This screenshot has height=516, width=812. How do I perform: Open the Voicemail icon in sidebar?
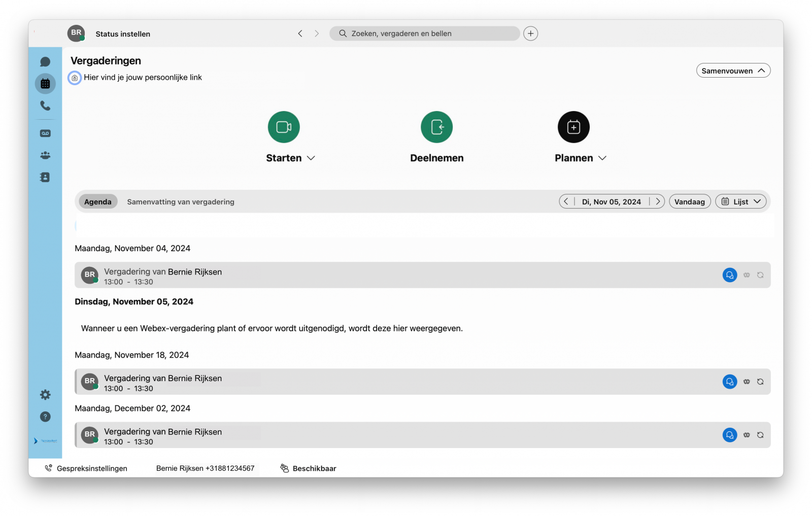click(45, 133)
